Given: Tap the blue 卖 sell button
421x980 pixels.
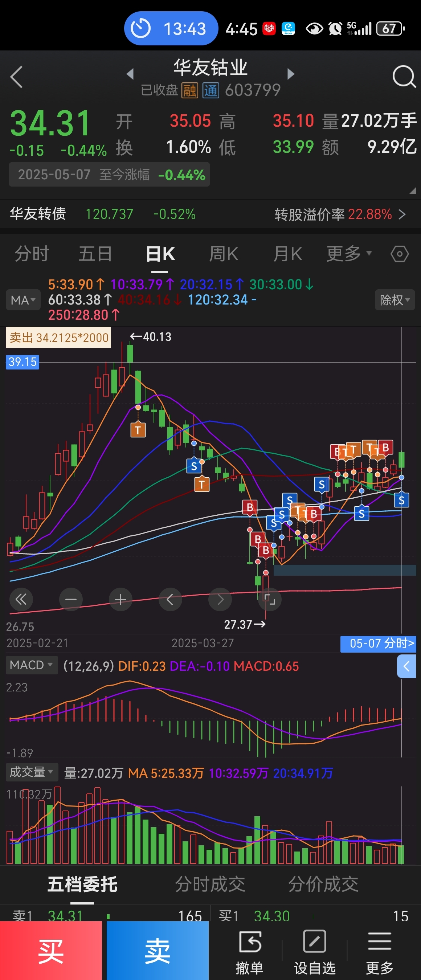Looking at the screenshot, I should tap(158, 951).
